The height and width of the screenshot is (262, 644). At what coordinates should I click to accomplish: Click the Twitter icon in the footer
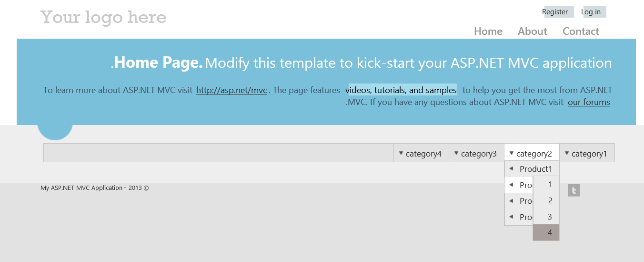tap(574, 190)
